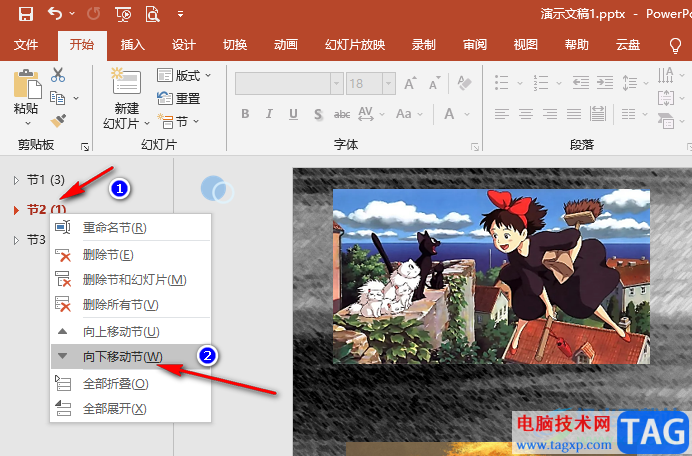Viewport: 692px width, 456px height.
Task: Click the lightbulb Tell Me icon
Action: pyautogui.click(x=675, y=45)
